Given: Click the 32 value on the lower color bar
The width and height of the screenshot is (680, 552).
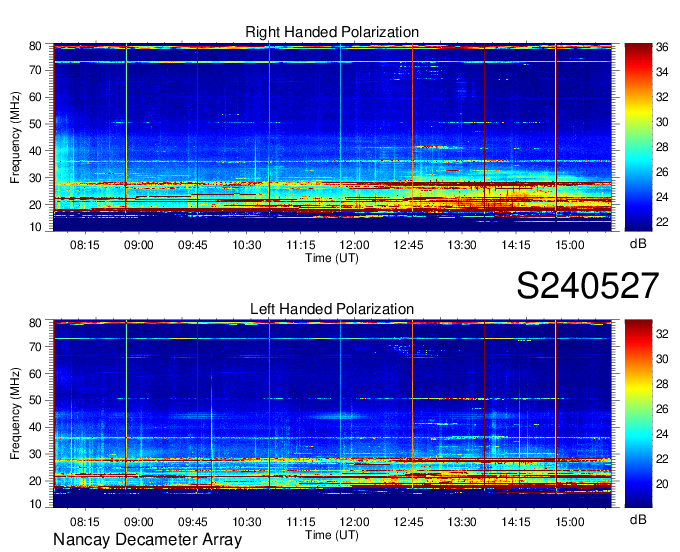Looking at the screenshot, I should click(x=662, y=333).
